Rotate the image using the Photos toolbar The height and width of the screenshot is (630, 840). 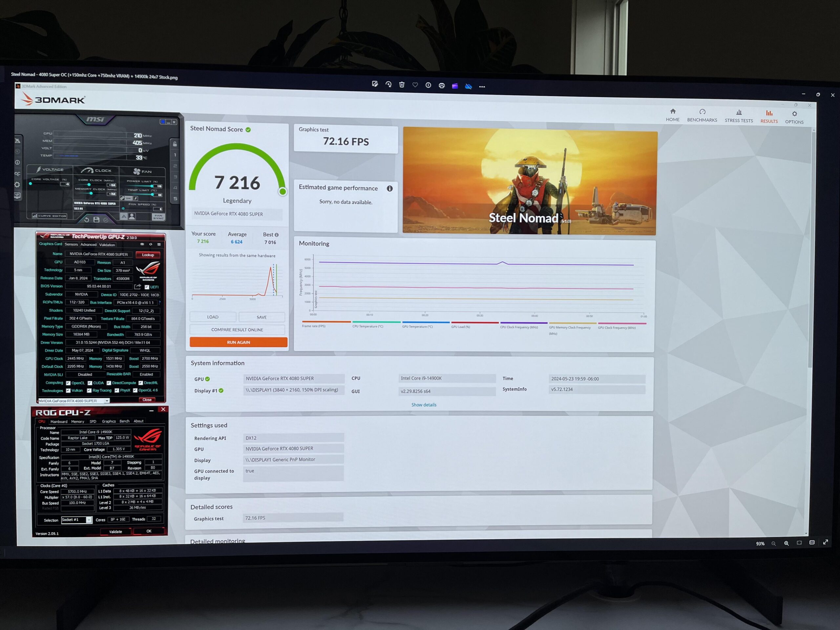pos(388,84)
